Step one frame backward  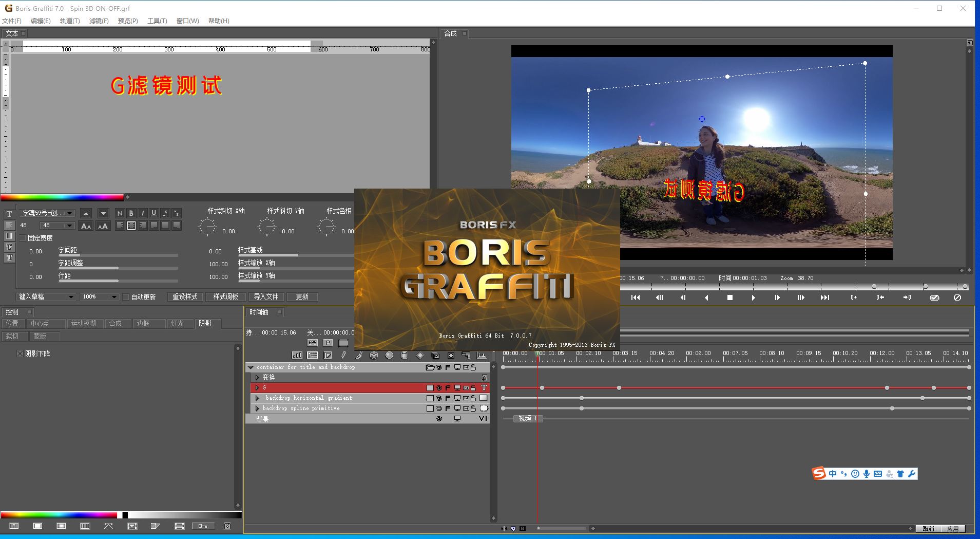click(683, 298)
